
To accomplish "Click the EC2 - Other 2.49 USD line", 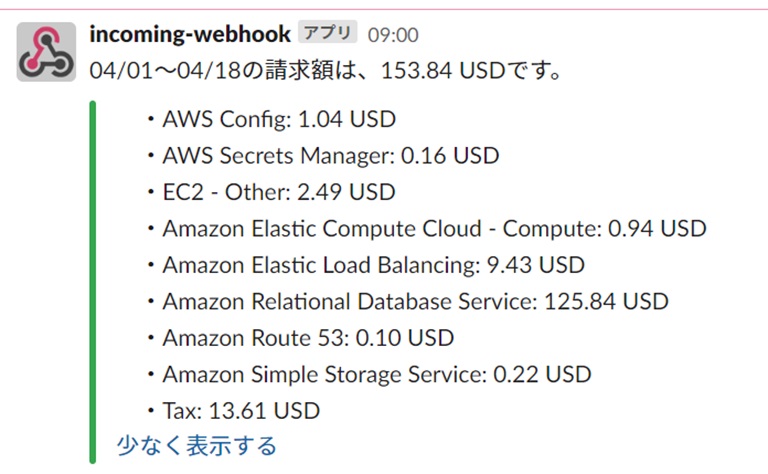I will pyautogui.click(x=279, y=192).
